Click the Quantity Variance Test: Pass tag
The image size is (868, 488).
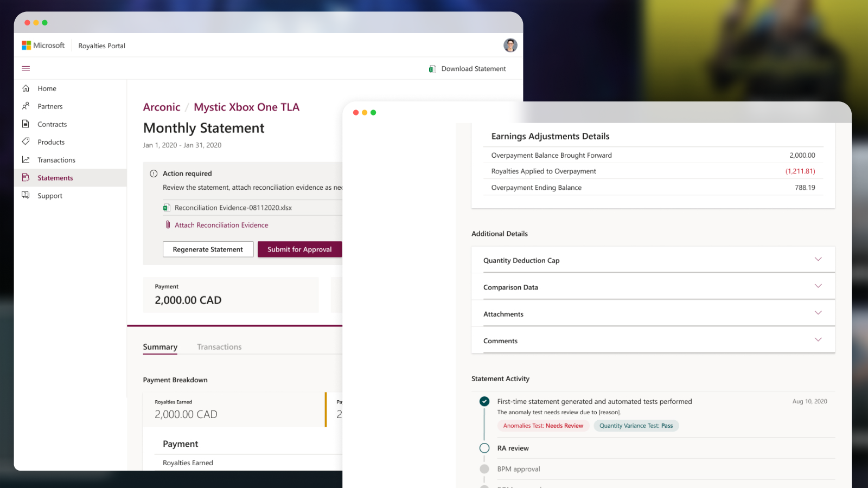(x=636, y=426)
